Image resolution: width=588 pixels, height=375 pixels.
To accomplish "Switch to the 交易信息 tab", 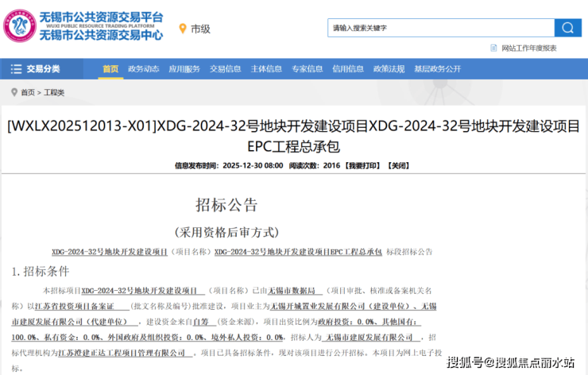I will tap(226, 69).
